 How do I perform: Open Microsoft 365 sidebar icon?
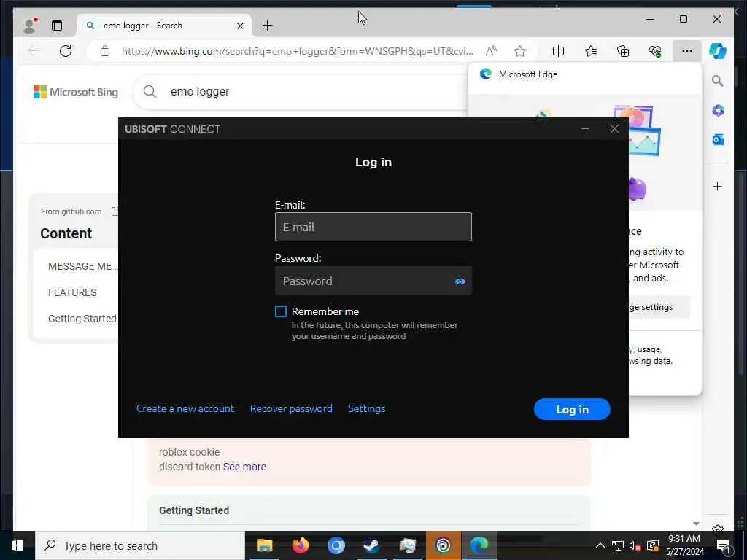[x=718, y=111]
